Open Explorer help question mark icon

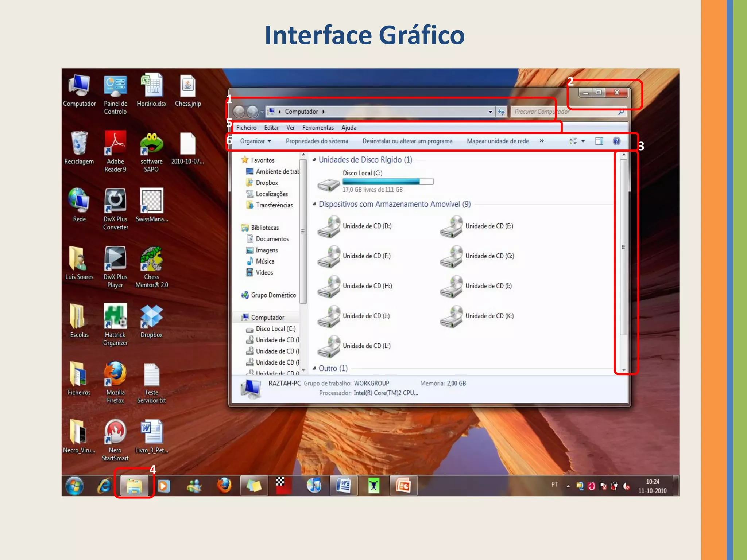pyautogui.click(x=616, y=141)
